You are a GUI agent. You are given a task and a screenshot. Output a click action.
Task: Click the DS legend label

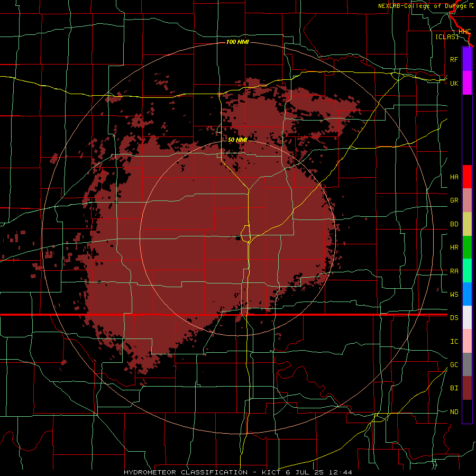coord(454,318)
